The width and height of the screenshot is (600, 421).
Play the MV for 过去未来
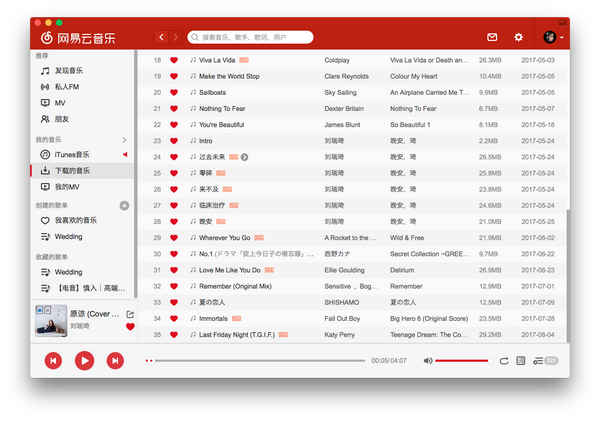pyautogui.click(x=245, y=157)
